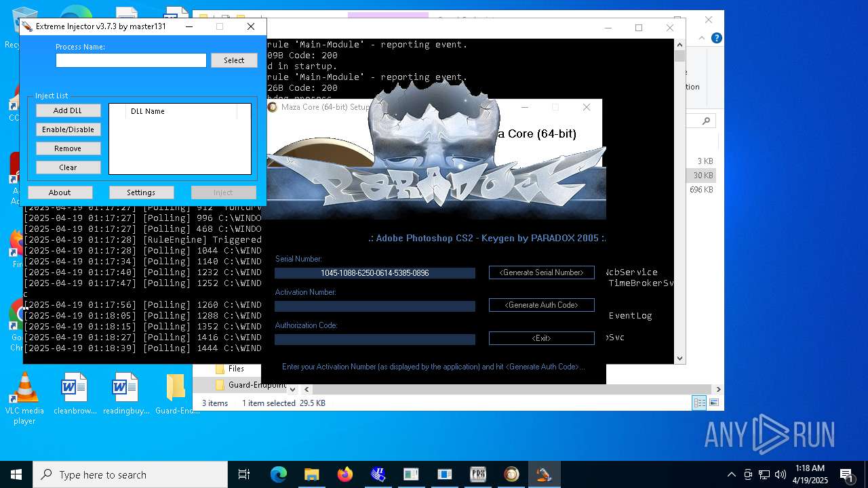Show hidden system tray icons
The height and width of the screenshot is (488, 868).
[731, 474]
